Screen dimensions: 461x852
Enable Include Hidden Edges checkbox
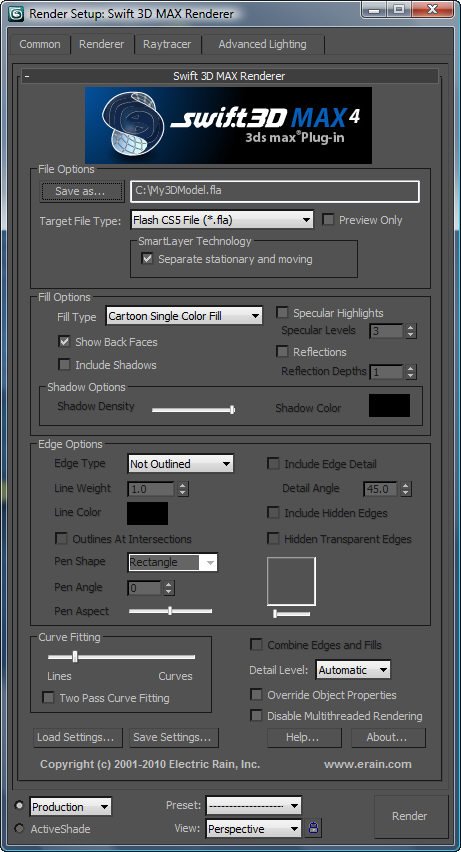tap(273, 512)
